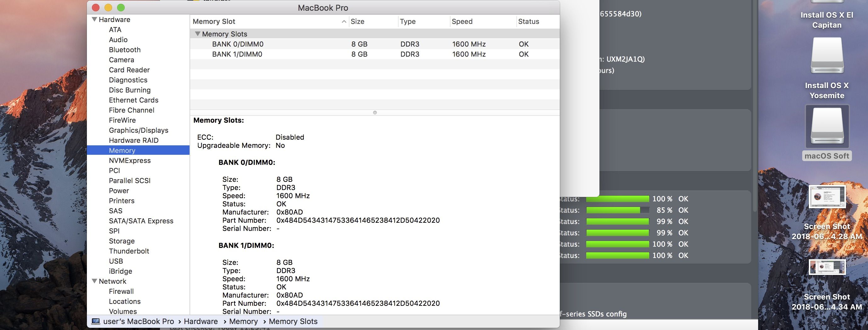Open Locations under Network
The width and height of the screenshot is (868, 330).
point(125,302)
